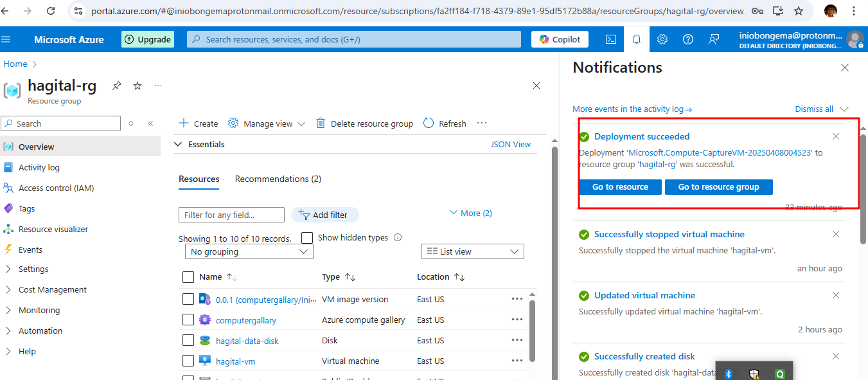Select the Resources tab
Image resolution: width=868 pixels, height=380 pixels.
coord(199,179)
